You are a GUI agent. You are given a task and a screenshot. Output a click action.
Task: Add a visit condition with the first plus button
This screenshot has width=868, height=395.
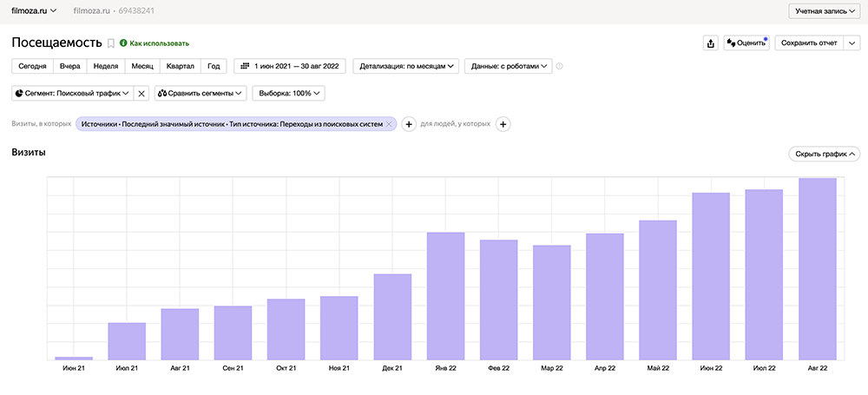pyautogui.click(x=409, y=124)
